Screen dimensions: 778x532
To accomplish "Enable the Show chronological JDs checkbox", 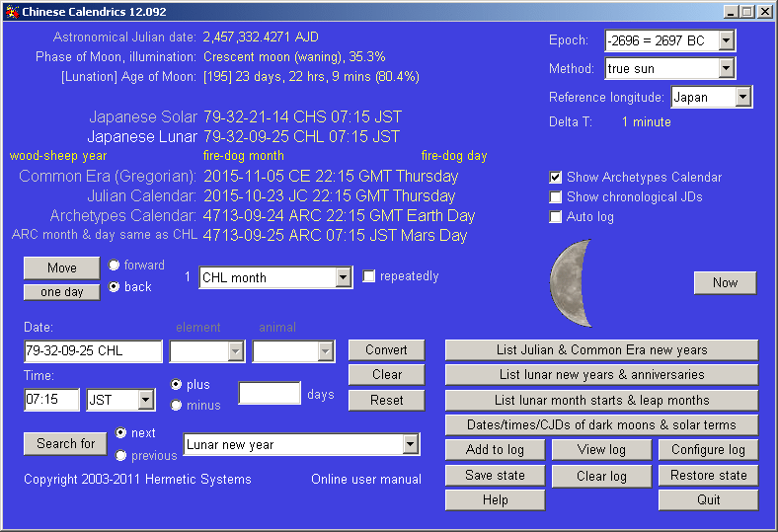I will [556, 197].
